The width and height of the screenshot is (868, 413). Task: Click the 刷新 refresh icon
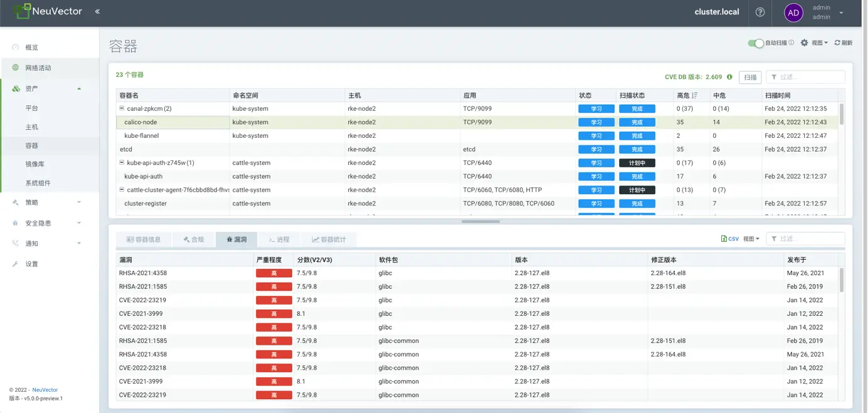click(837, 43)
